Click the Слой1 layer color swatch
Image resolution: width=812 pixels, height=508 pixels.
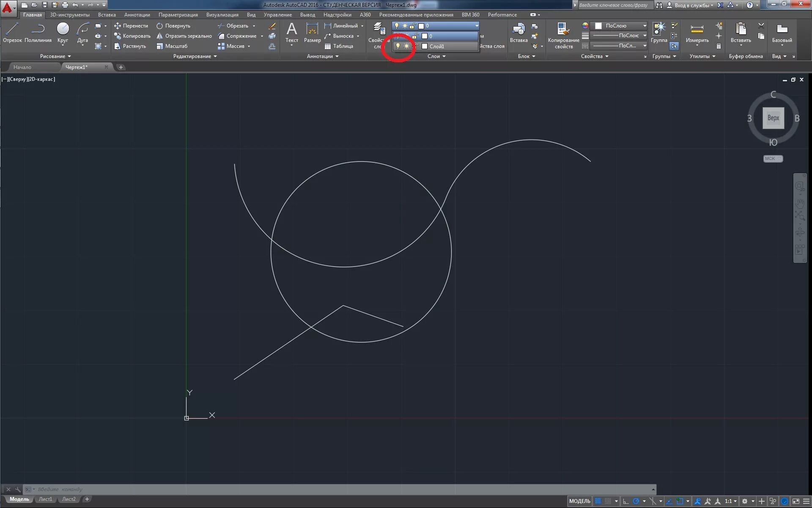click(x=425, y=46)
